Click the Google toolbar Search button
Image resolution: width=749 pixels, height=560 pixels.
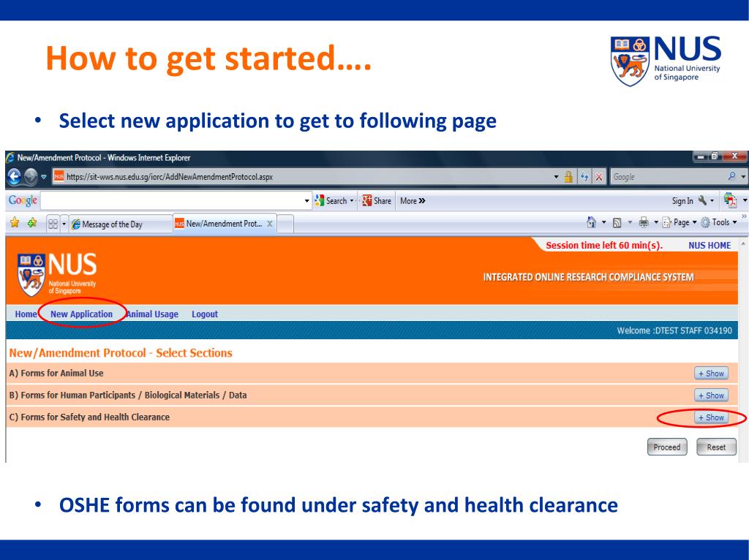[x=331, y=201]
